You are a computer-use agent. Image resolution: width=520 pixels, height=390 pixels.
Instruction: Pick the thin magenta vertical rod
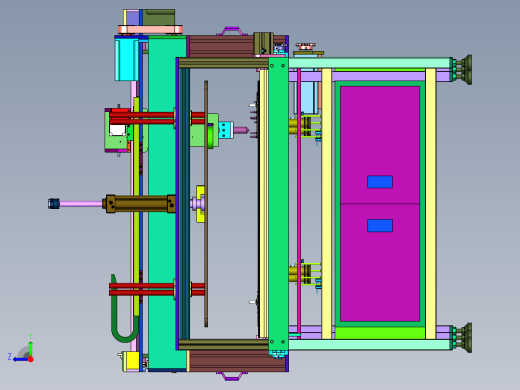click(299, 204)
